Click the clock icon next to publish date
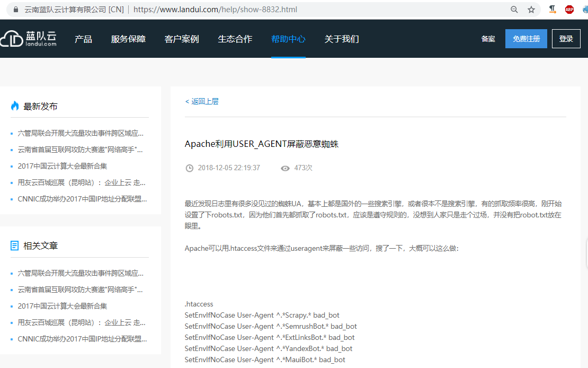This screenshot has width=588, height=368. (x=189, y=168)
